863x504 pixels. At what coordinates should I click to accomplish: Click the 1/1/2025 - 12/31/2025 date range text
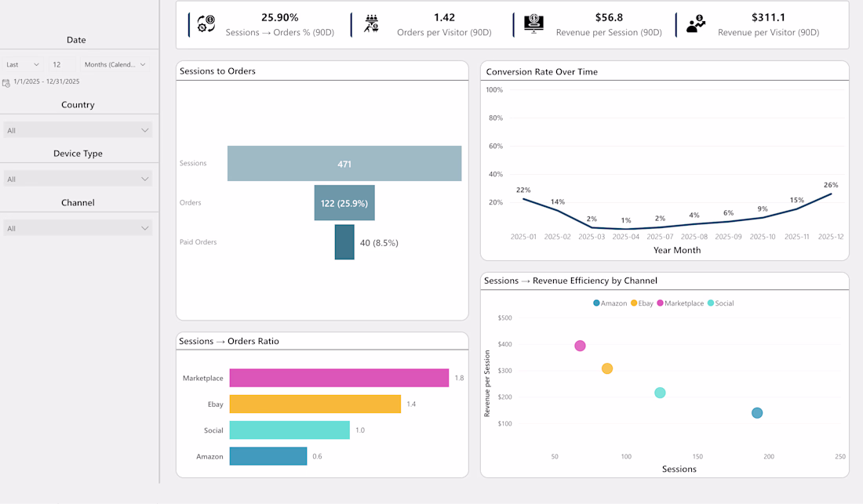click(46, 82)
